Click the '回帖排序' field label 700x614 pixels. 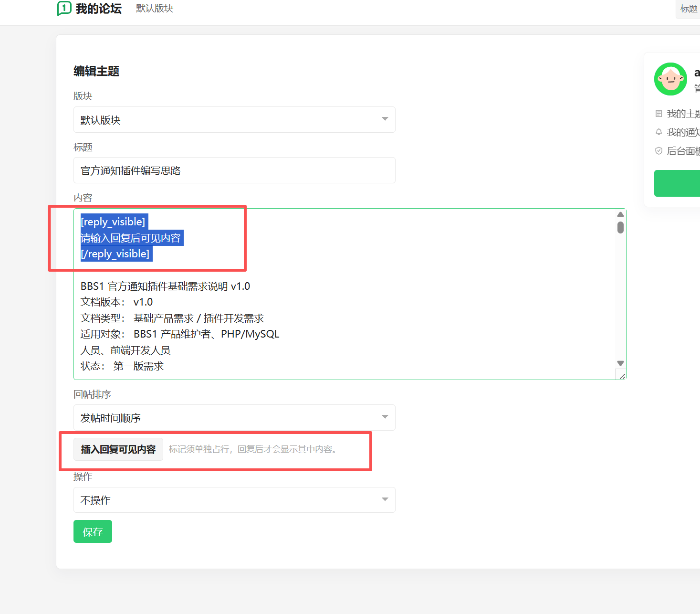coord(93,394)
